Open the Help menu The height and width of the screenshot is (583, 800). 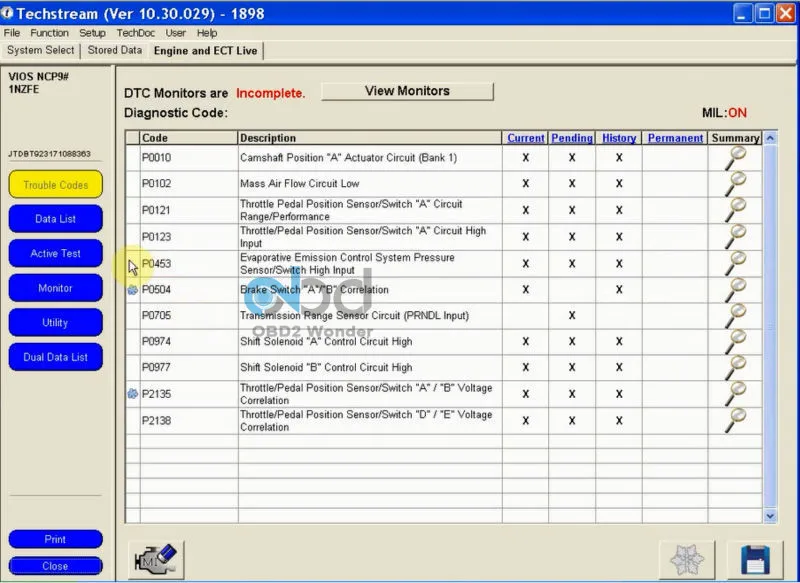pyautogui.click(x=207, y=33)
